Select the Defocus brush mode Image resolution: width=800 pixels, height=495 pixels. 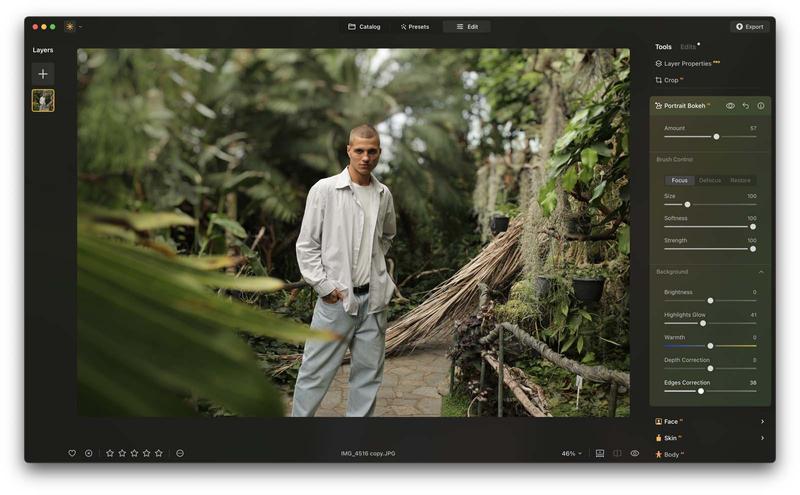[710, 180]
